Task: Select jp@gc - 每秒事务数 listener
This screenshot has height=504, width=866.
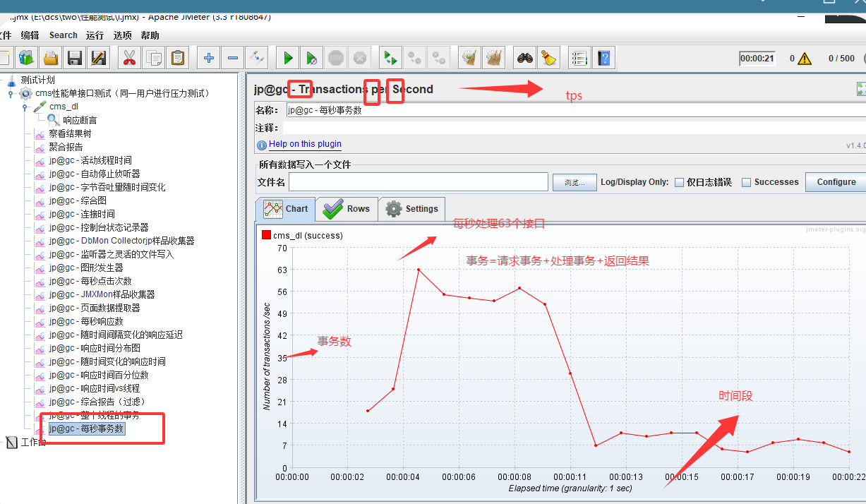Action: (x=86, y=428)
